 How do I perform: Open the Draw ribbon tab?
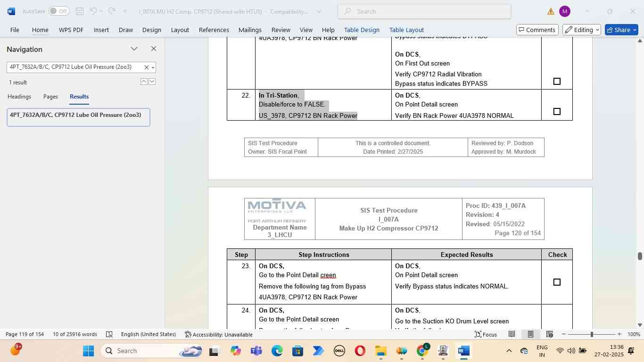tap(126, 30)
